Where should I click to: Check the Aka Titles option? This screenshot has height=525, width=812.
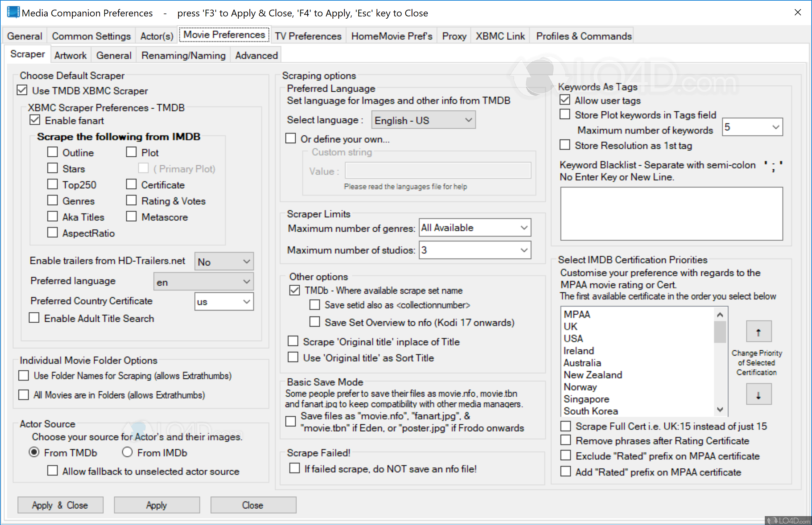52,216
